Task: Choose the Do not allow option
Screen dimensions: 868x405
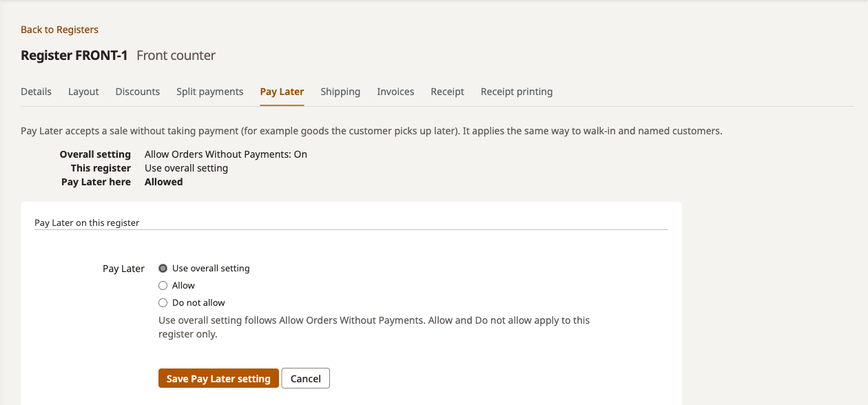Action: (x=163, y=303)
